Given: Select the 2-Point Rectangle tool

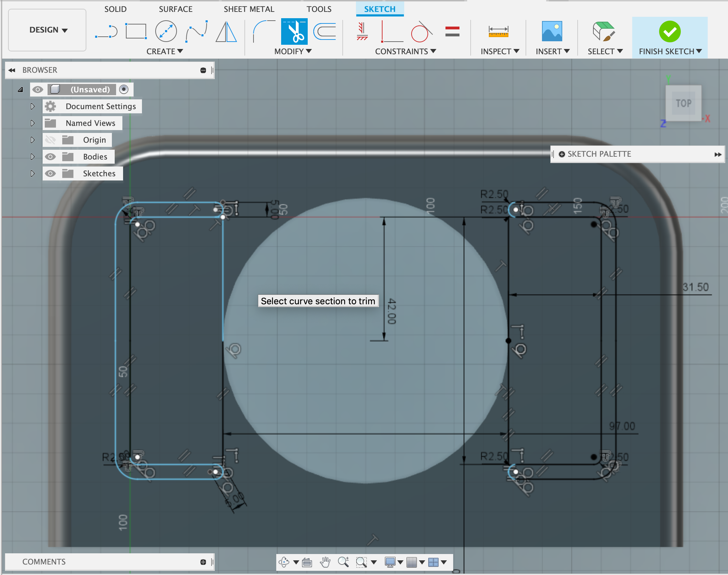Looking at the screenshot, I should point(136,31).
